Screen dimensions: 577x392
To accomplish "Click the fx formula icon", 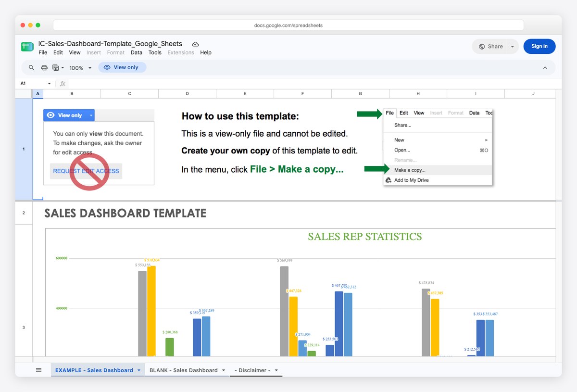I will click(x=63, y=83).
